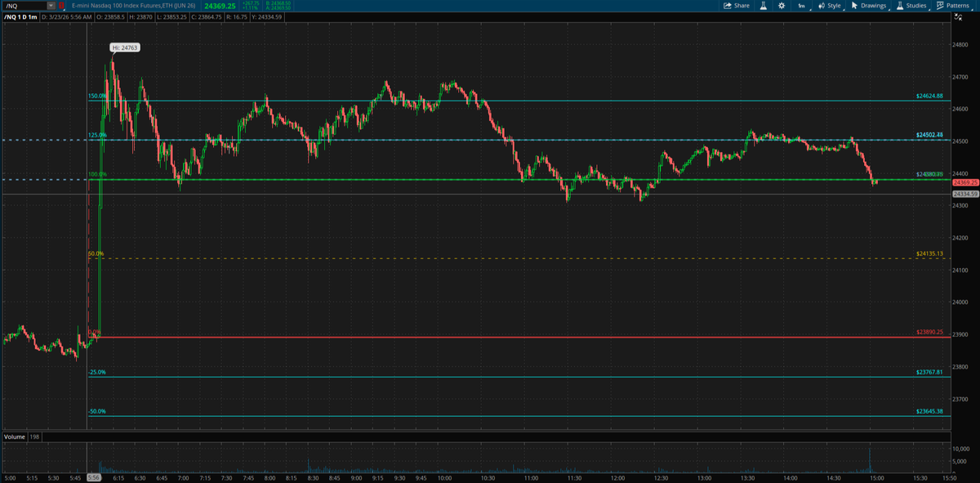The height and width of the screenshot is (483, 980).
Task: Open the 1m timeframe dropdown
Action: (x=801, y=5)
